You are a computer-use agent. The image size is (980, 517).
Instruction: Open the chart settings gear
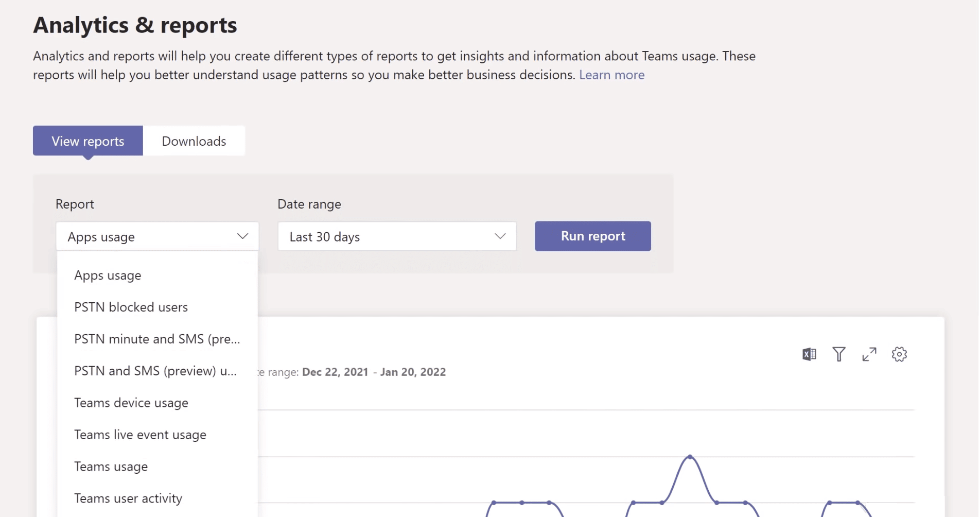[899, 354]
